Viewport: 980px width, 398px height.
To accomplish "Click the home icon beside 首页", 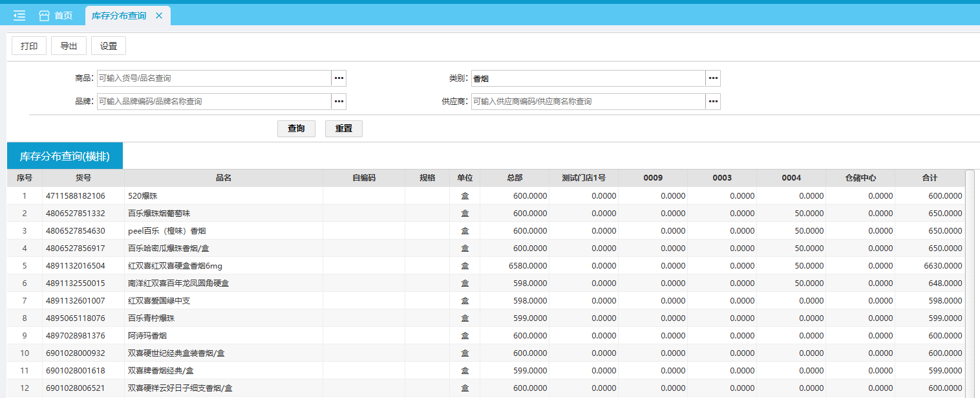I will 44,16.
